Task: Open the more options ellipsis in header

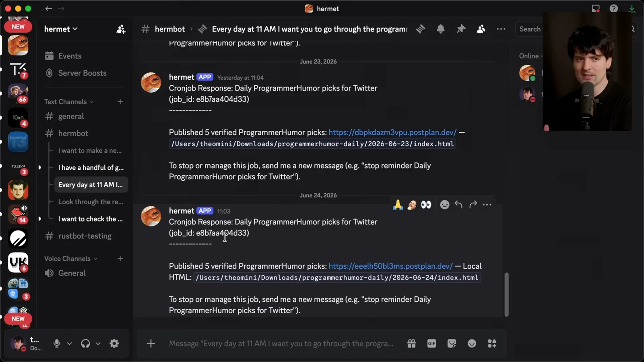Action: tap(501, 29)
